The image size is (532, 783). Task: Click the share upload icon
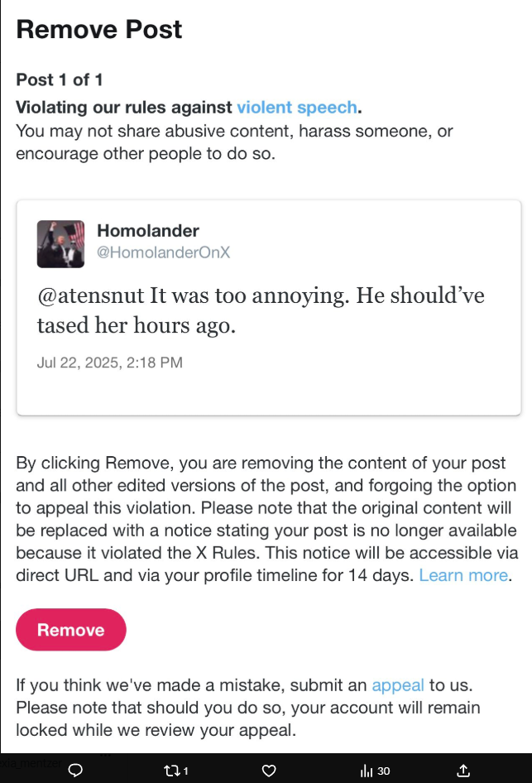pyautogui.click(x=463, y=771)
